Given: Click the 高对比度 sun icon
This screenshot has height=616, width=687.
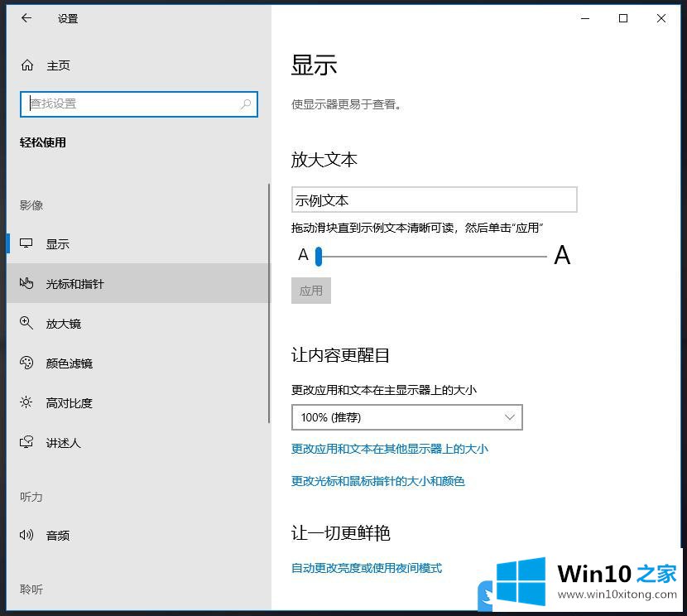Looking at the screenshot, I should (26, 403).
